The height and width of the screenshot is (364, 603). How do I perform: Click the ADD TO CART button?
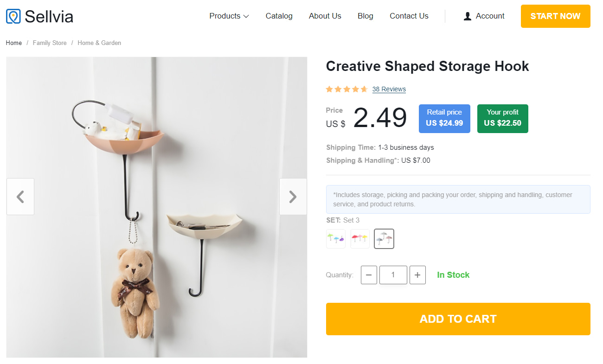point(458,319)
